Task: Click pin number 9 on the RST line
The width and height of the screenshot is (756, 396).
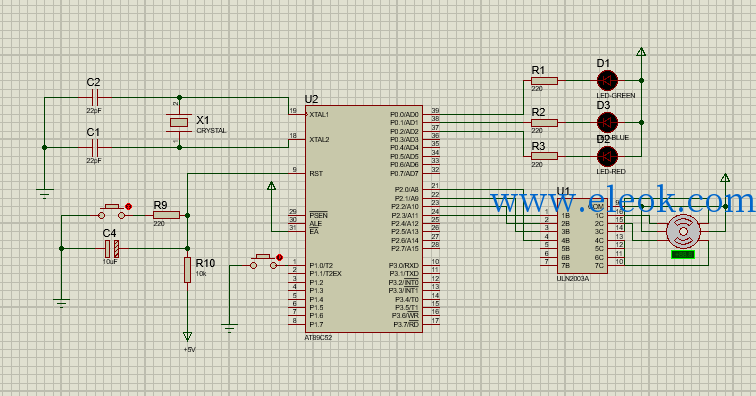Action: [x=295, y=170]
